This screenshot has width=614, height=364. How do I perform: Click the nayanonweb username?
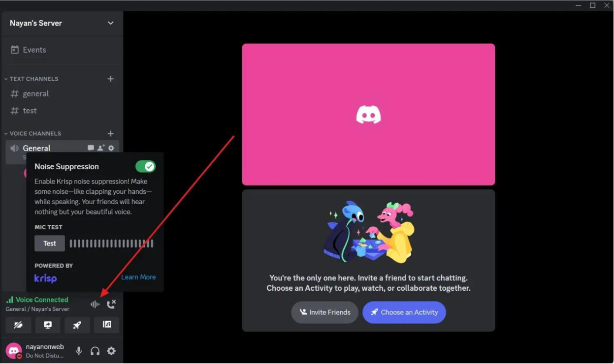(45, 347)
